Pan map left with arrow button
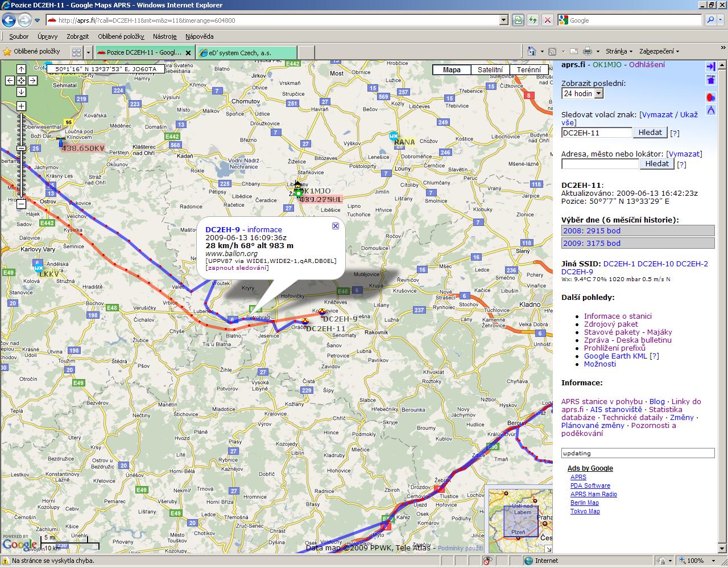Viewport: 728px width, 568px height. [x=10, y=80]
